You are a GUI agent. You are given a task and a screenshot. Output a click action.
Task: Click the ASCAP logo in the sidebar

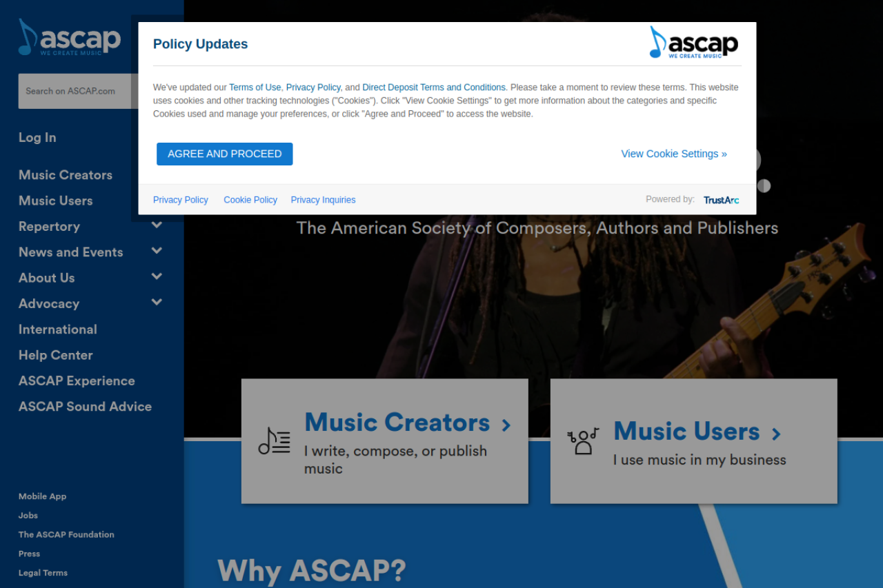coord(70,38)
